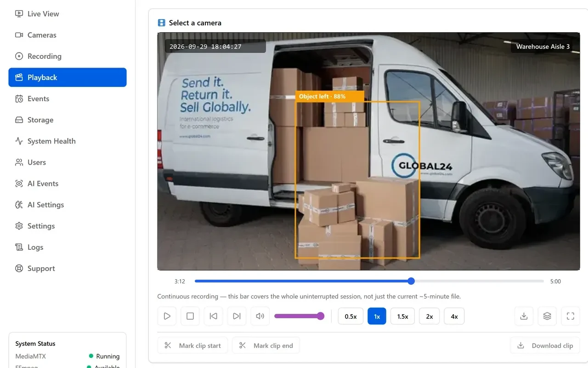This screenshot has width=588, height=368.
Task: Adjust the purple volume slider
Action: click(300, 316)
